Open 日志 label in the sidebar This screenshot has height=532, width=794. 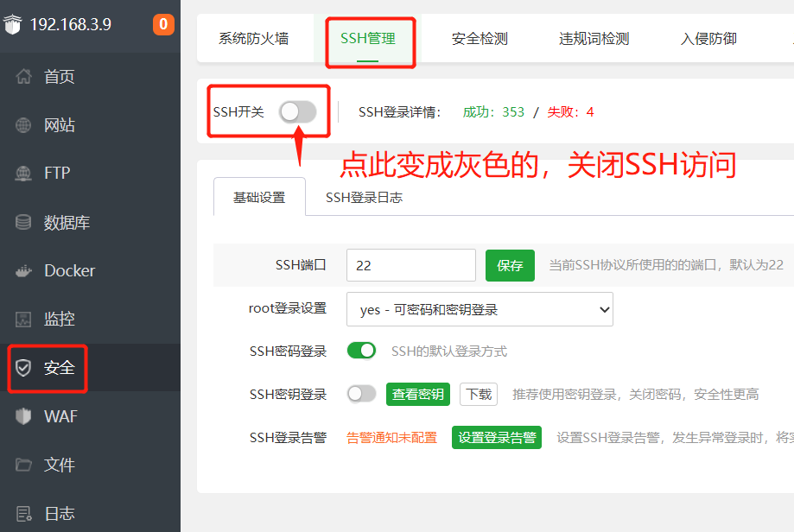(60, 514)
